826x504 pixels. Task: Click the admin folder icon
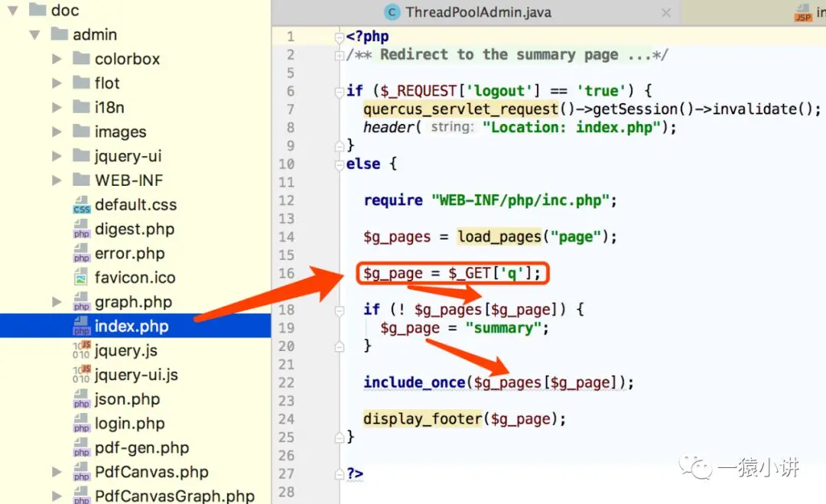pyautogui.click(x=59, y=34)
